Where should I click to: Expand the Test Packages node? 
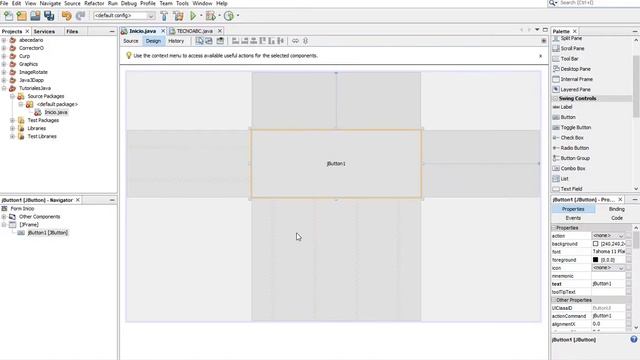pyautogui.click(x=12, y=120)
